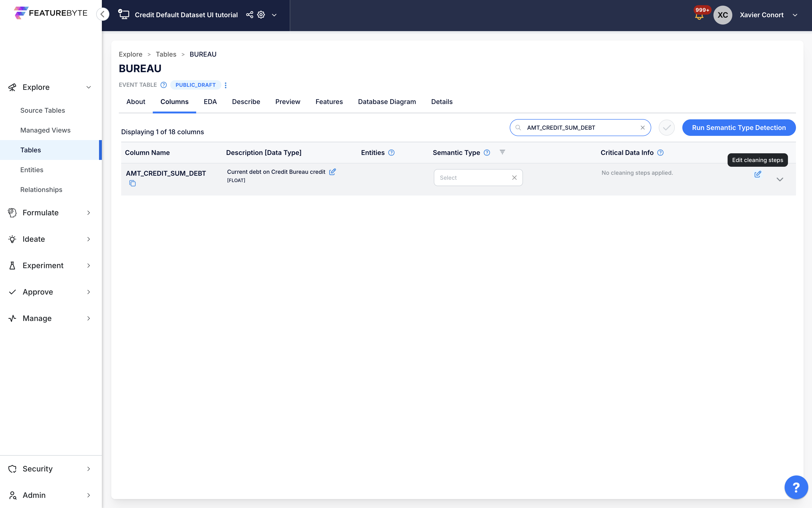The width and height of the screenshot is (812, 508).
Task: Click the share catalog icon
Action: pyautogui.click(x=249, y=15)
